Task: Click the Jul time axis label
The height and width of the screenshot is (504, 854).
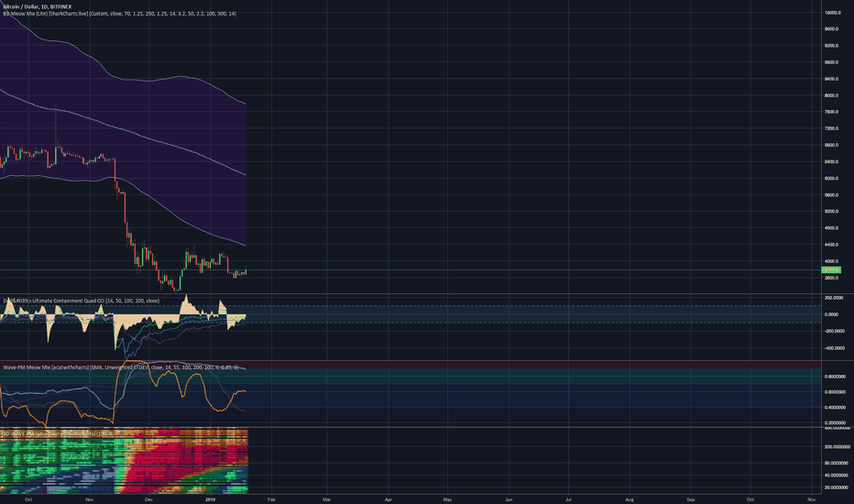Action: 568,499
